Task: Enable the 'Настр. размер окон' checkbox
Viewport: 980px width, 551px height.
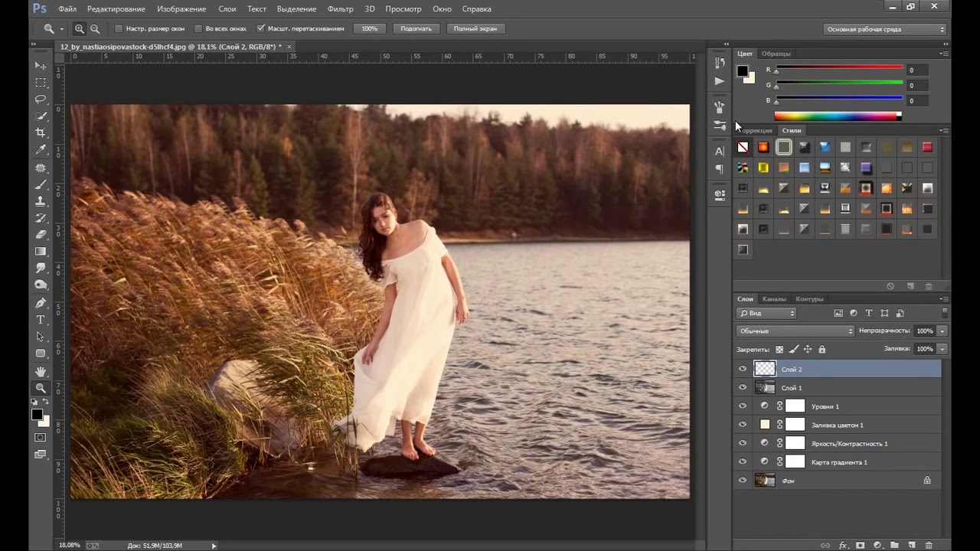Action: point(119,29)
